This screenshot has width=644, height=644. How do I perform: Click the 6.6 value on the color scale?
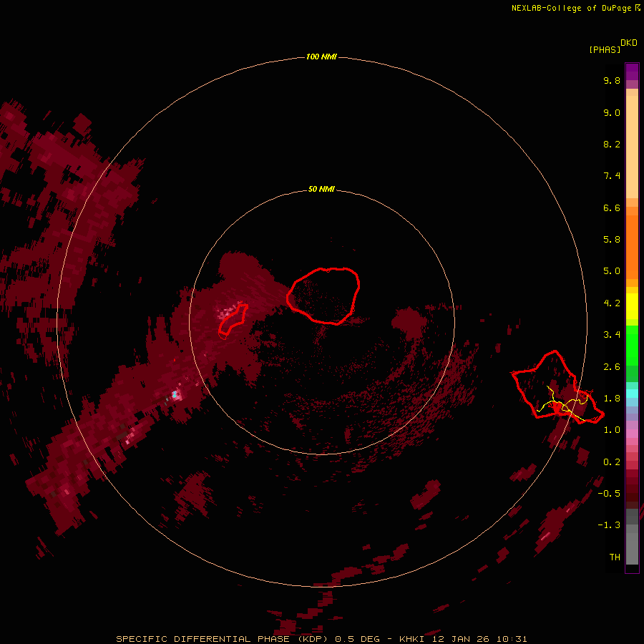pos(612,208)
